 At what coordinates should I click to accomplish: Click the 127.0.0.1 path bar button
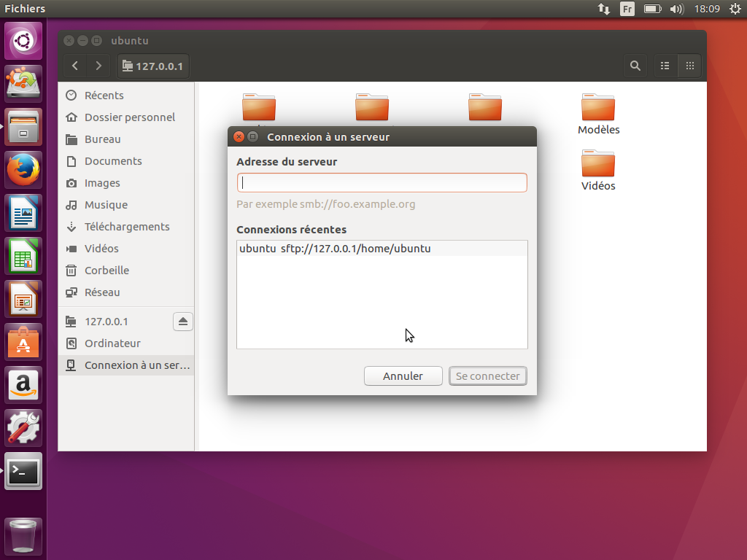click(x=152, y=66)
